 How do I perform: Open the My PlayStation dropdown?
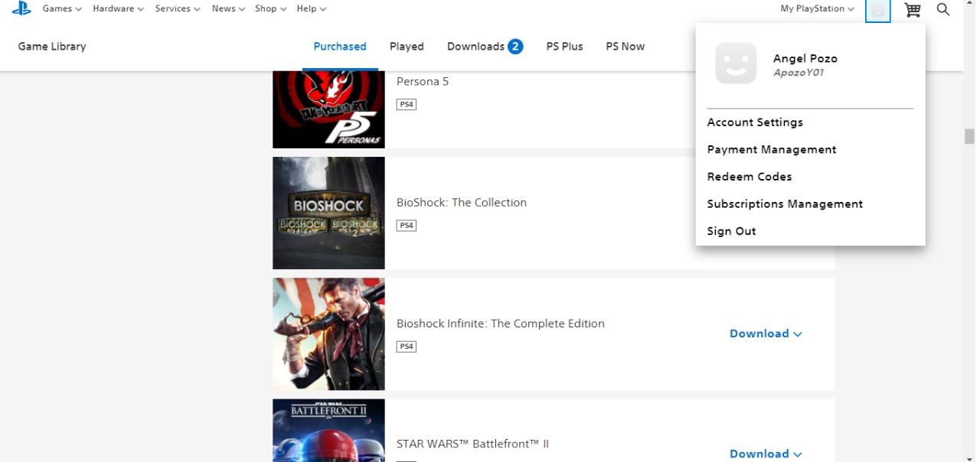[x=818, y=8]
